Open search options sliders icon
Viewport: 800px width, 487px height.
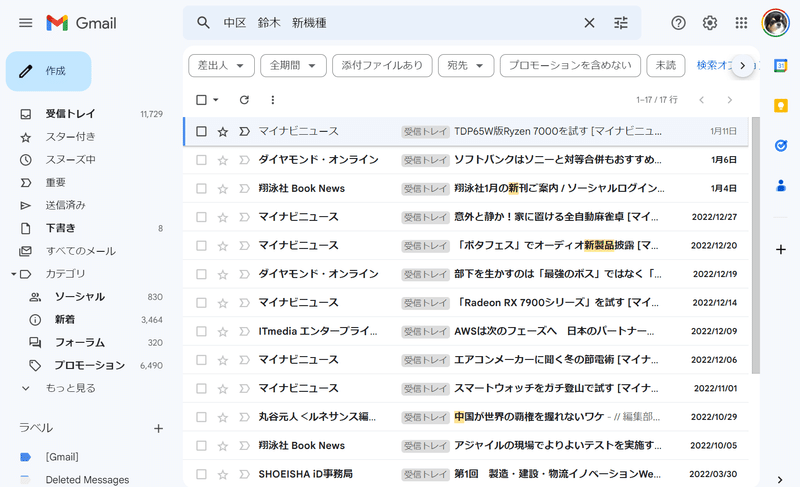[621, 22]
